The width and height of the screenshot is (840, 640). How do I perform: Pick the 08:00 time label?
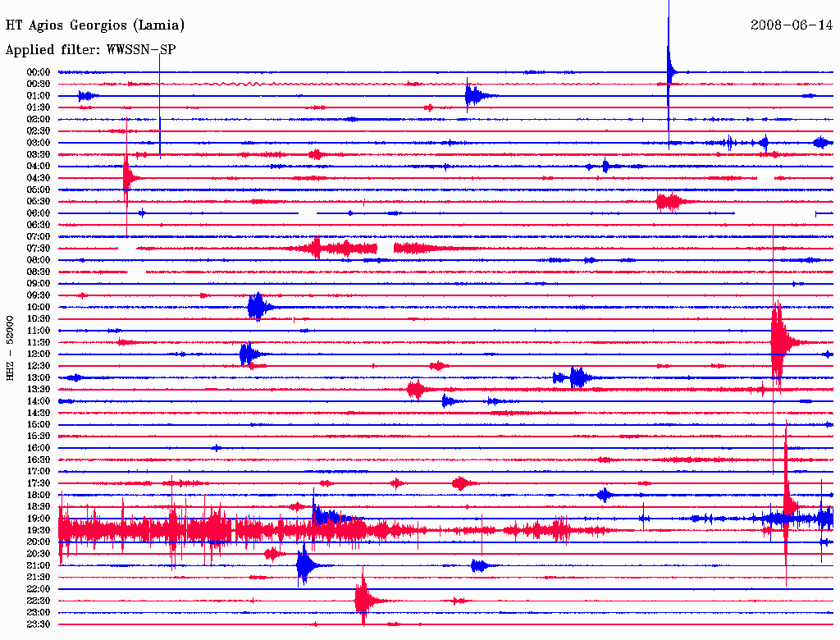39,260
